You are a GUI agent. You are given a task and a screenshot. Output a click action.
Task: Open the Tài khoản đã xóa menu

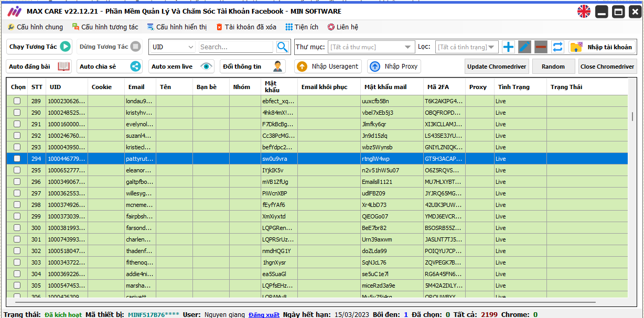click(x=246, y=27)
